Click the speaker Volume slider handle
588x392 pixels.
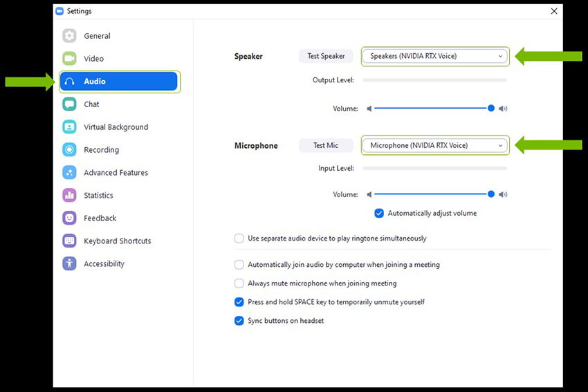point(491,109)
